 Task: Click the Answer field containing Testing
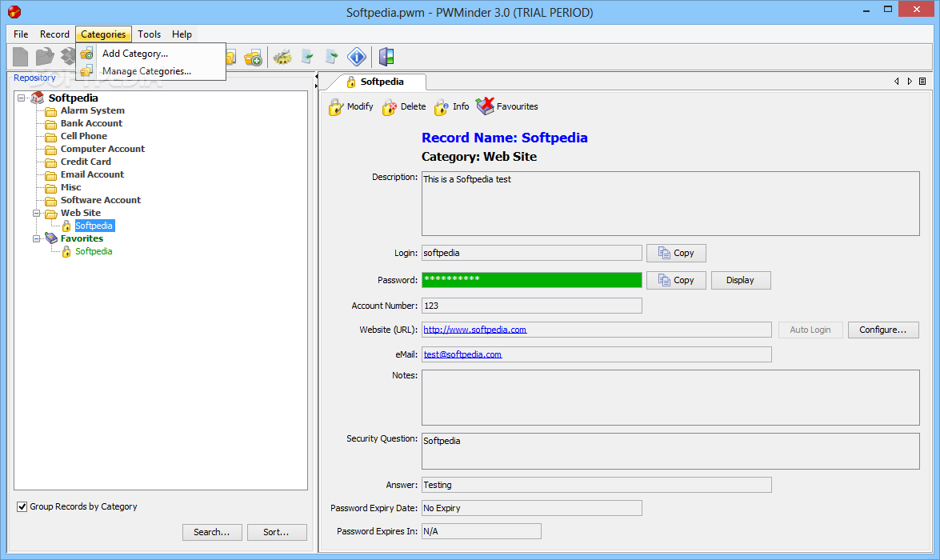pyautogui.click(x=597, y=485)
